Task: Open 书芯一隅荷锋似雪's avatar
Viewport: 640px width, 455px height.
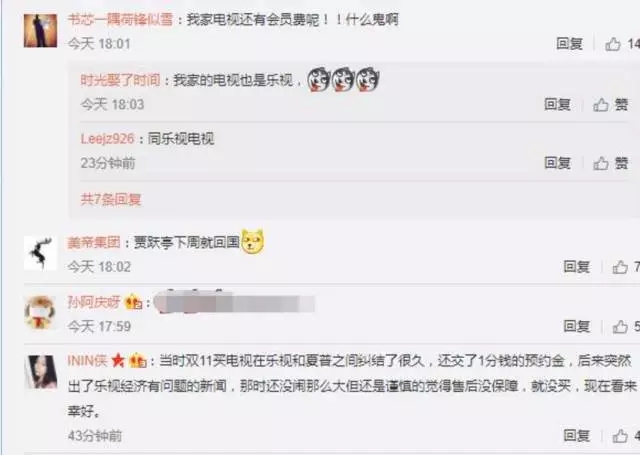Action: click(x=40, y=30)
